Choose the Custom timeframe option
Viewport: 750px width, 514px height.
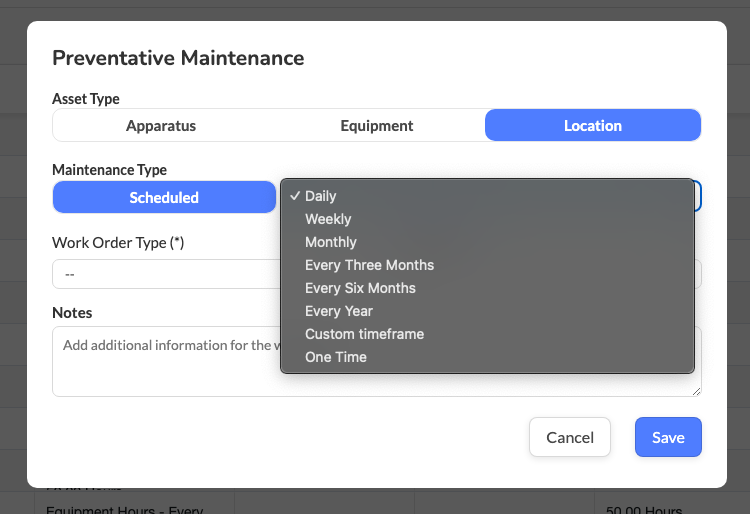click(364, 334)
